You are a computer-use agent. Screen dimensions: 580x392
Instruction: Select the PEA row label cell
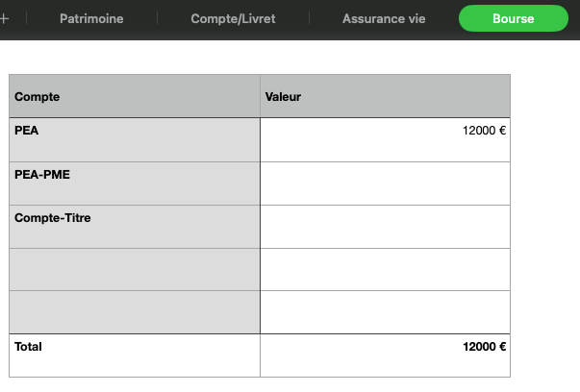point(135,140)
